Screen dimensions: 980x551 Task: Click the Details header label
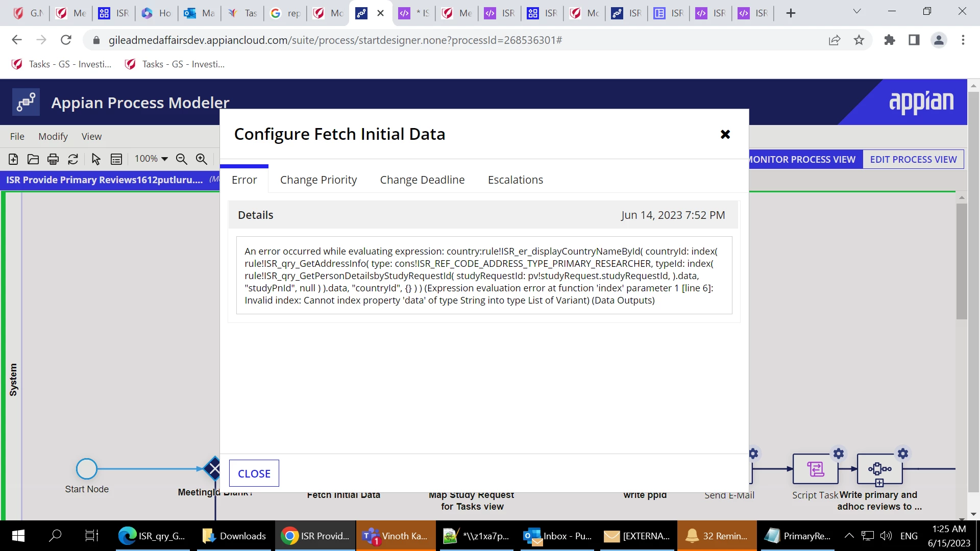click(256, 215)
